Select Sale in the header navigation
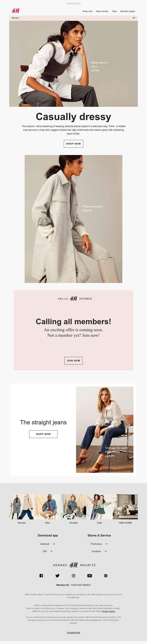This screenshot has width=147, height=644. point(114,11)
